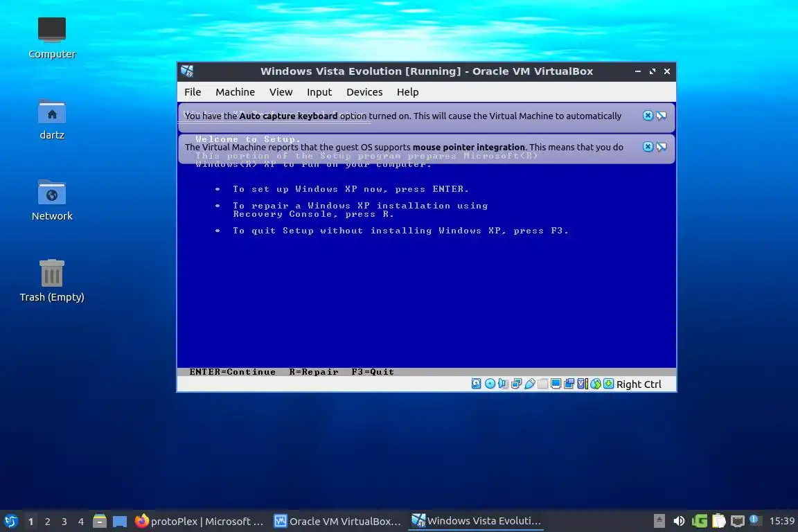
Task: Open the Network desktop icon
Action: [x=52, y=200]
